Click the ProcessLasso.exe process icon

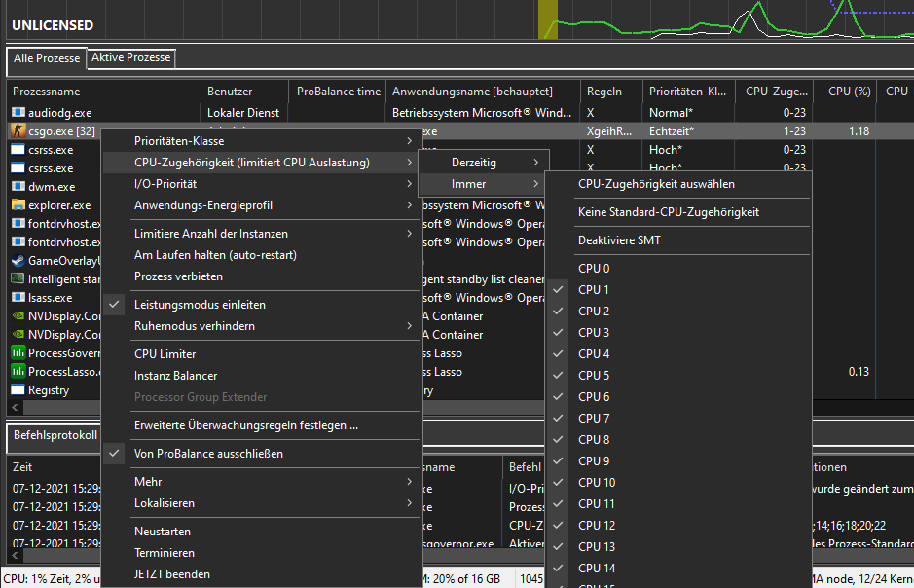click(x=18, y=372)
